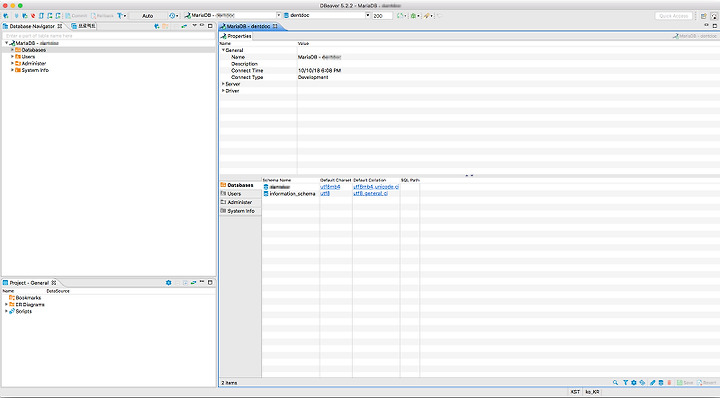Click the filter funnel icon in bottom toolbar
720x398 pixels.
[x=625, y=382]
